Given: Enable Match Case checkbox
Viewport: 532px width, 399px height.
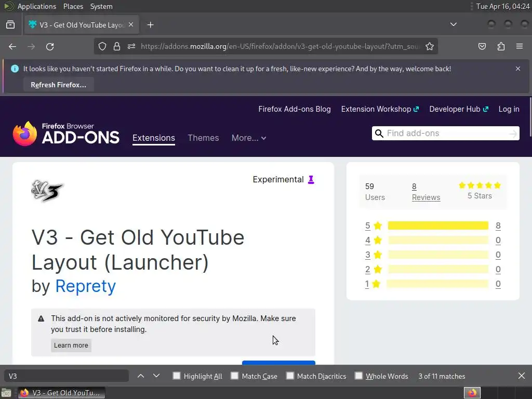Looking at the screenshot, I should (234, 376).
